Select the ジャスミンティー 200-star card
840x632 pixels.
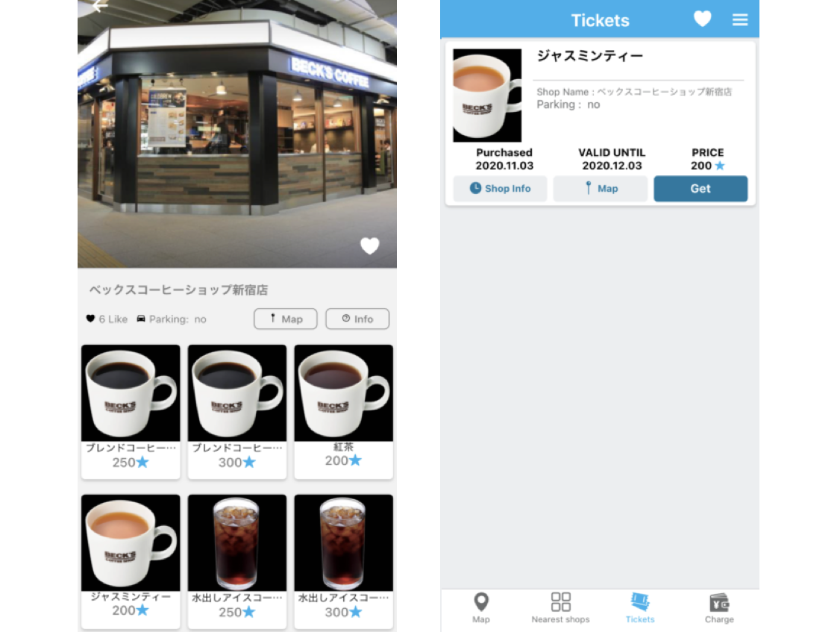[131, 560]
